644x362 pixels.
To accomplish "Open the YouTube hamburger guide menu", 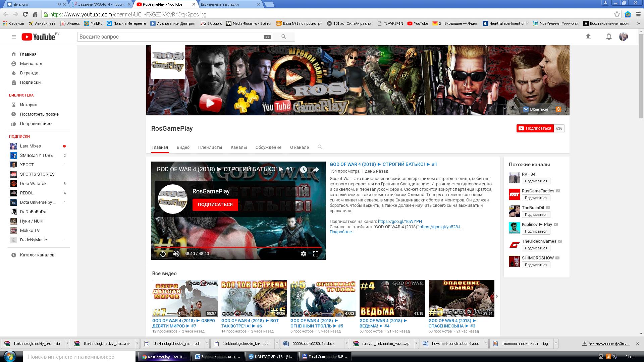I will pos(14,37).
